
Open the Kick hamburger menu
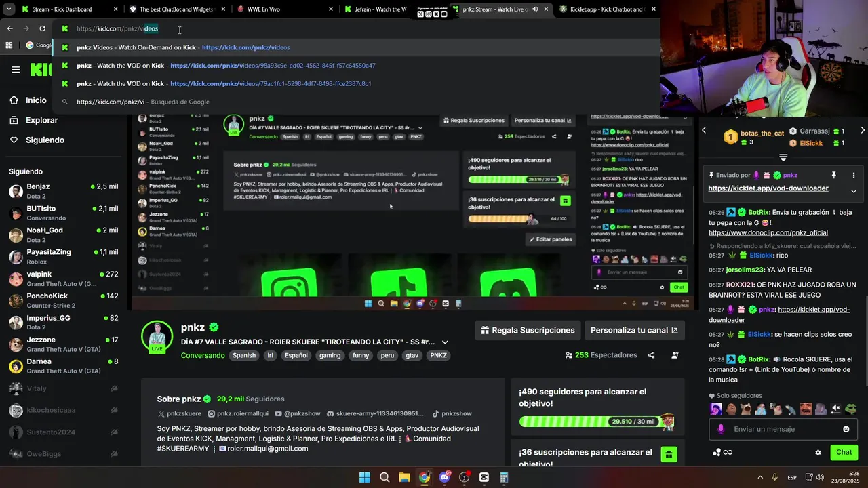16,70
